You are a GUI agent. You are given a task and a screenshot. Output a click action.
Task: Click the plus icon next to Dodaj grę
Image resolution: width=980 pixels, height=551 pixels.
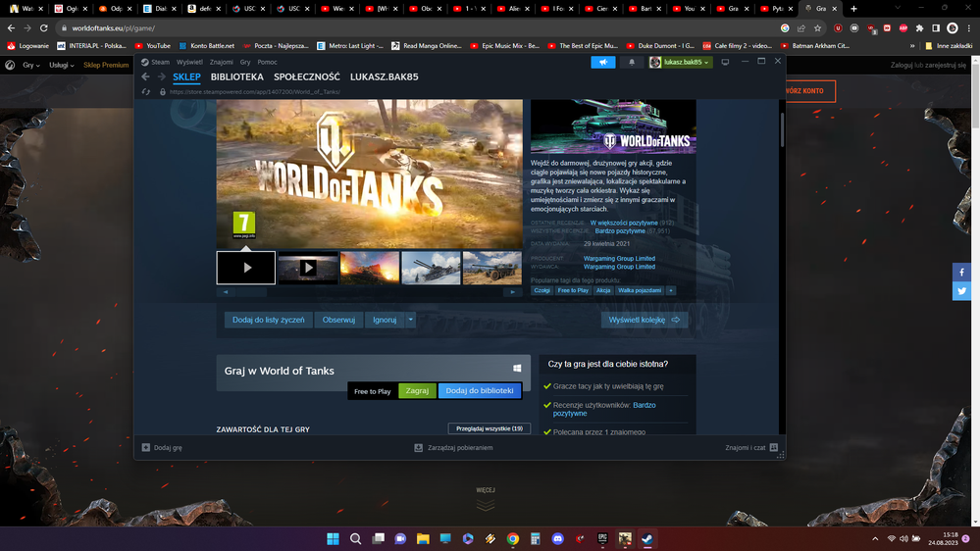pos(145,447)
